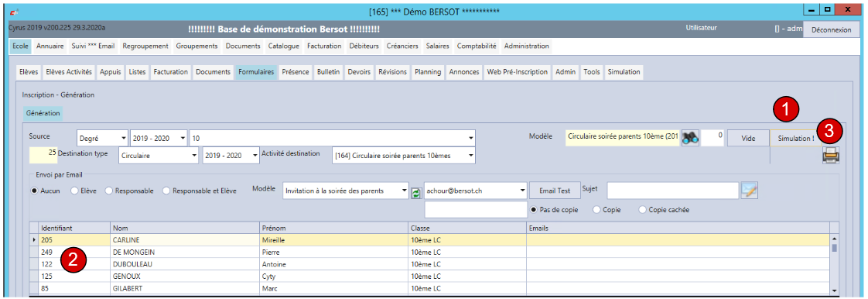Select the GILABERT row
This screenshot has height=299, width=868.
(429, 288)
